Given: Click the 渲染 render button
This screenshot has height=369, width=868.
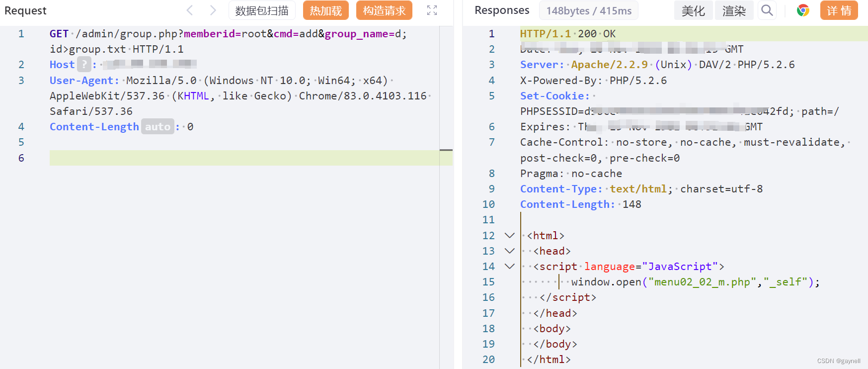Looking at the screenshot, I should 734,10.
